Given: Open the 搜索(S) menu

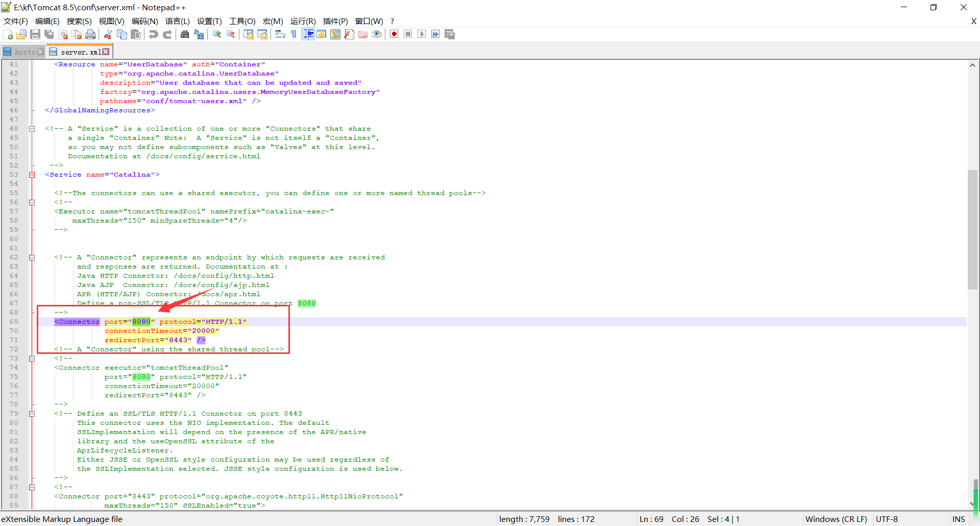Looking at the screenshot, I should coord(79,21).
